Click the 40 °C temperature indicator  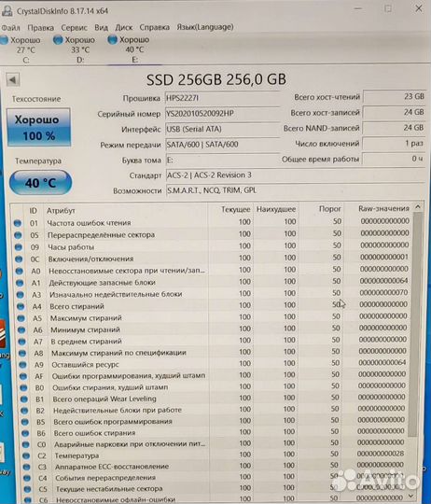(40, 183)
